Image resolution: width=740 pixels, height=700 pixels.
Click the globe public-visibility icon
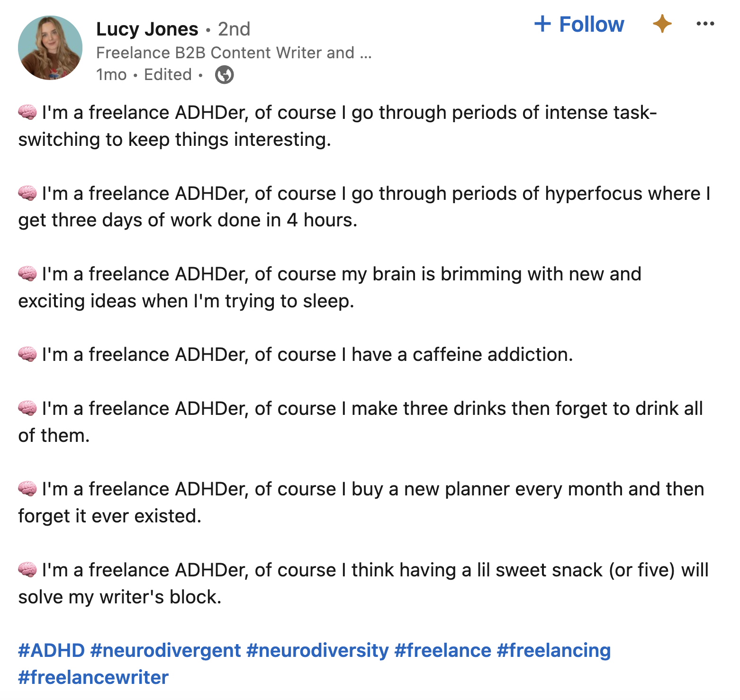click(x=224, y=74)
